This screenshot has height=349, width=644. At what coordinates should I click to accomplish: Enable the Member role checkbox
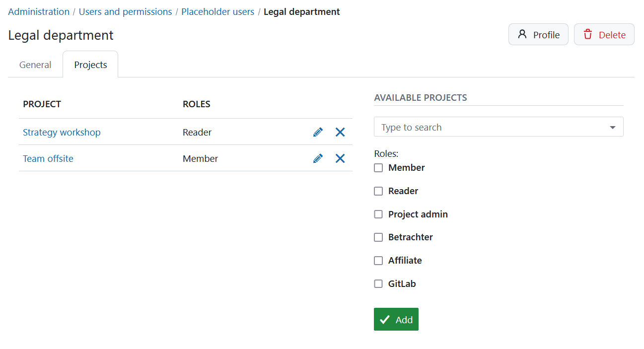[378, 168]
